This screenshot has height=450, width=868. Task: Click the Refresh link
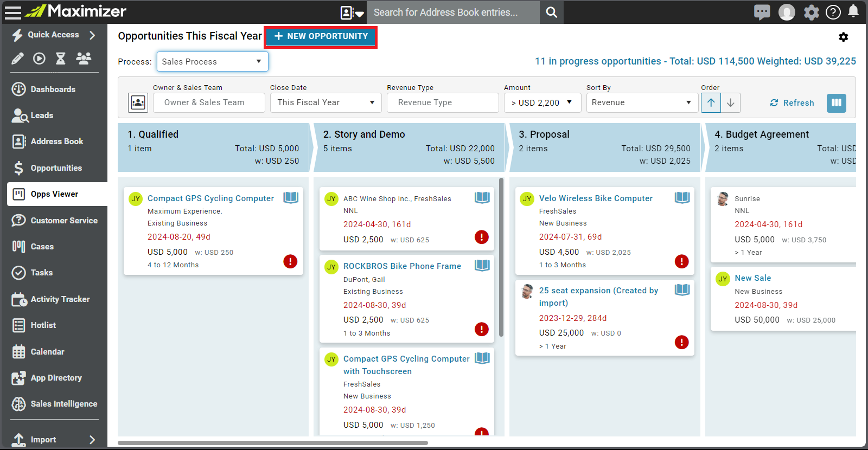pyautogui.click(x=792, y=103)
